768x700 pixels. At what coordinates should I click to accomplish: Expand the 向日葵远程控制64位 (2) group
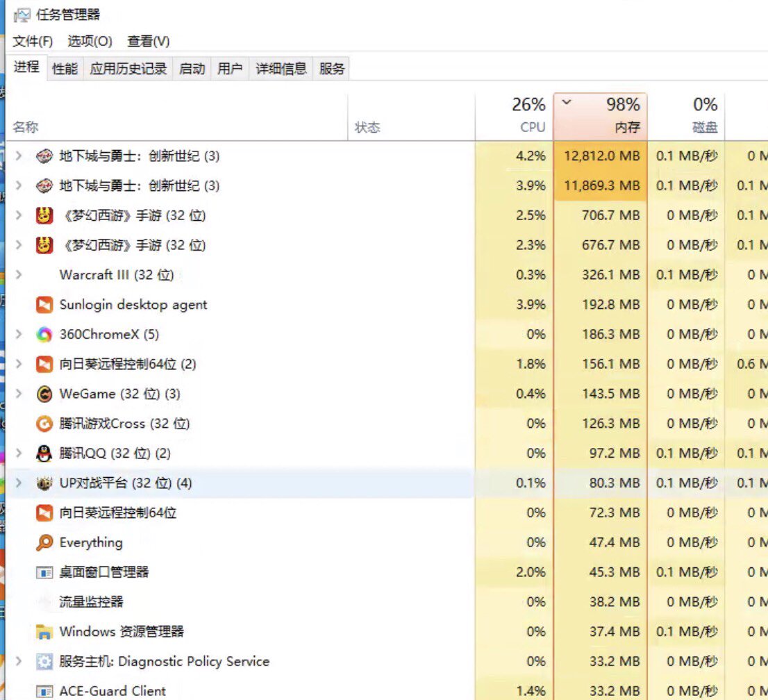point(19,364)
